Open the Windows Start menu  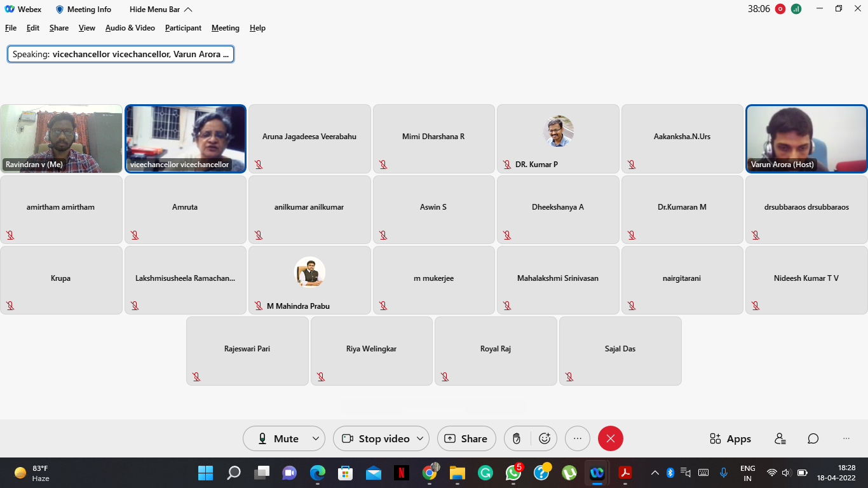[206, 473]
